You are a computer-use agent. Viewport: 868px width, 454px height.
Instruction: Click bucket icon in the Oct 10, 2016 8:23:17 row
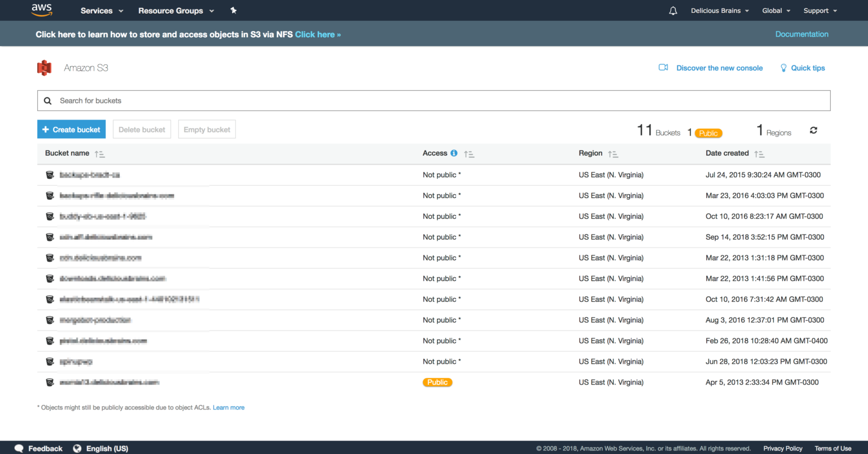pyautogui.click(x=50, y=217)
